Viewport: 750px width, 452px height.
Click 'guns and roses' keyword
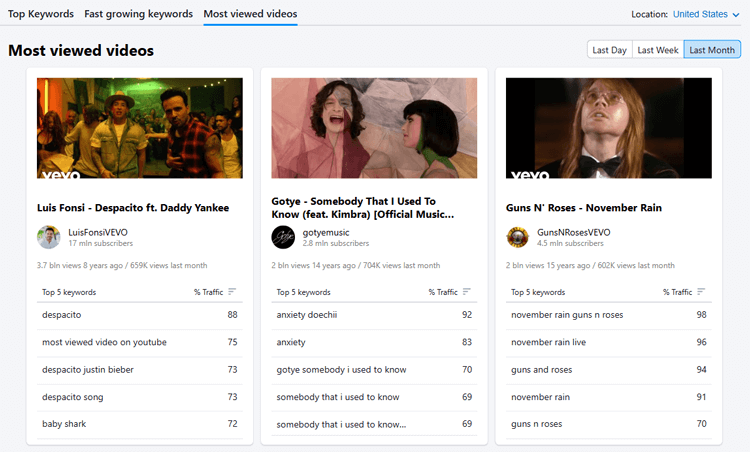point(541,370)
